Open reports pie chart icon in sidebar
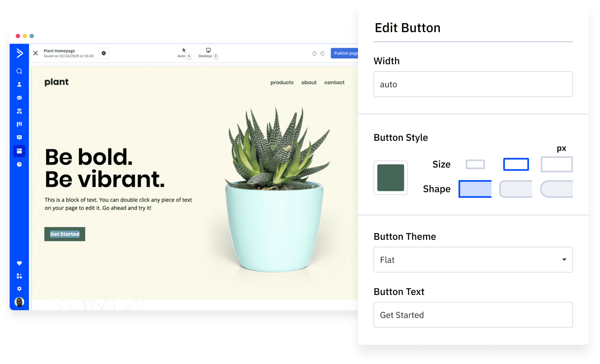Image resolution: width=600 pixels, height=364 pixels. tap(19, 164)
